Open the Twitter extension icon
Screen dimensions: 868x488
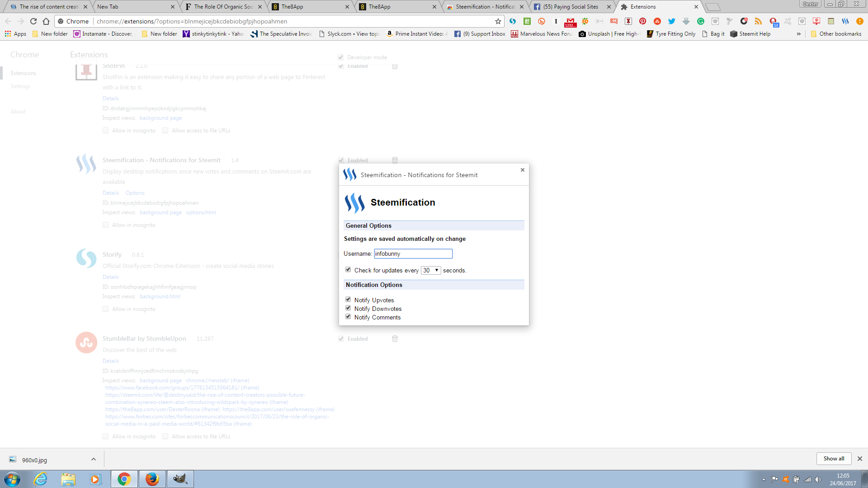[671, 21]
